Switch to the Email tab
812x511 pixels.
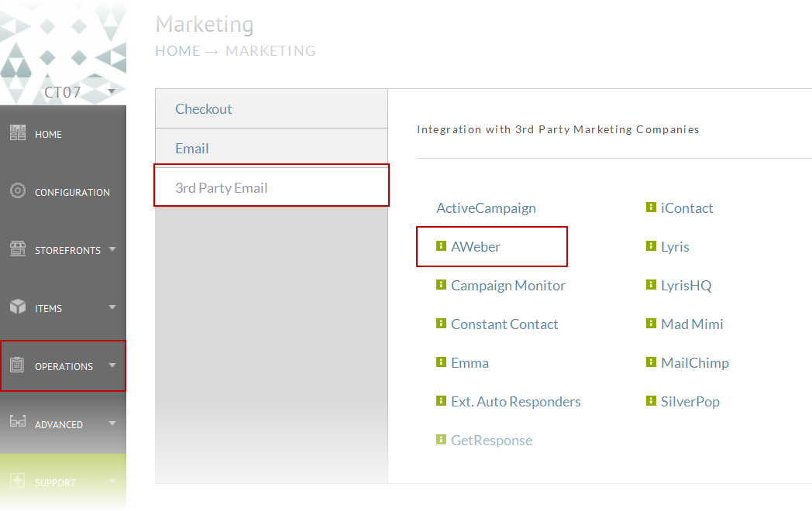pyautogui.click(x=271, y=148)
